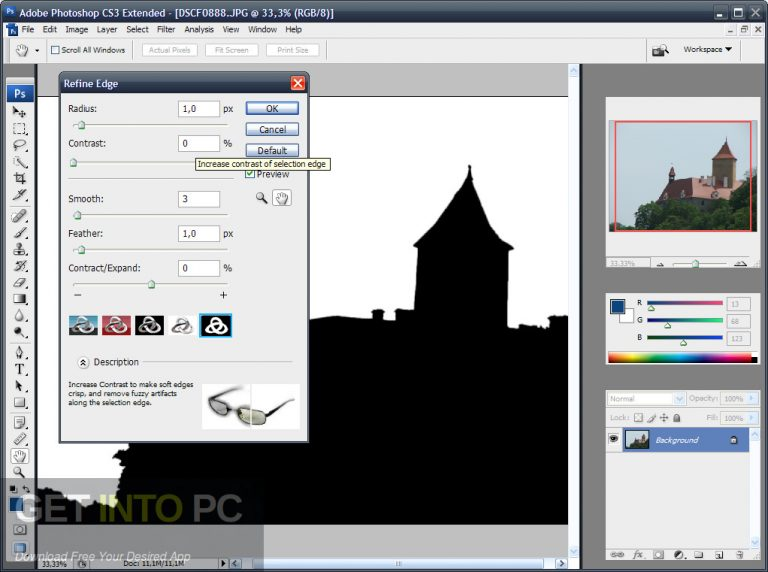
Task: Select the Blur tool
Action: 19,315
